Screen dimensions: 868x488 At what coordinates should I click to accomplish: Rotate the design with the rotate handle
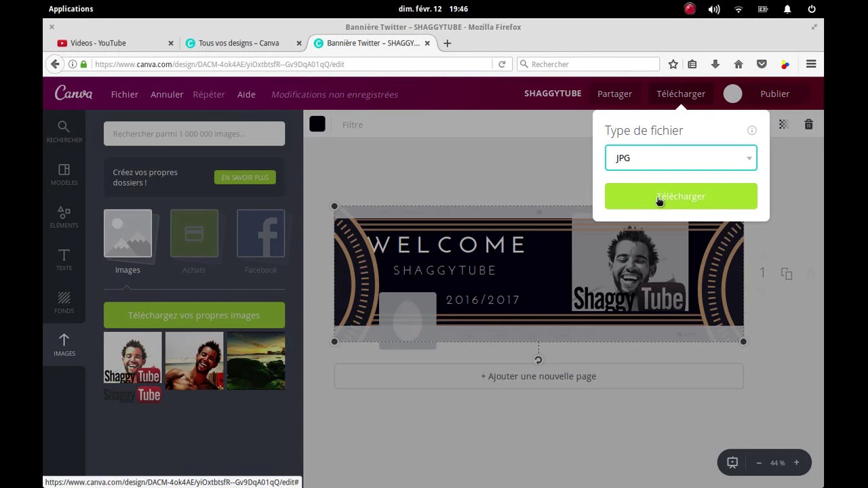538,360
